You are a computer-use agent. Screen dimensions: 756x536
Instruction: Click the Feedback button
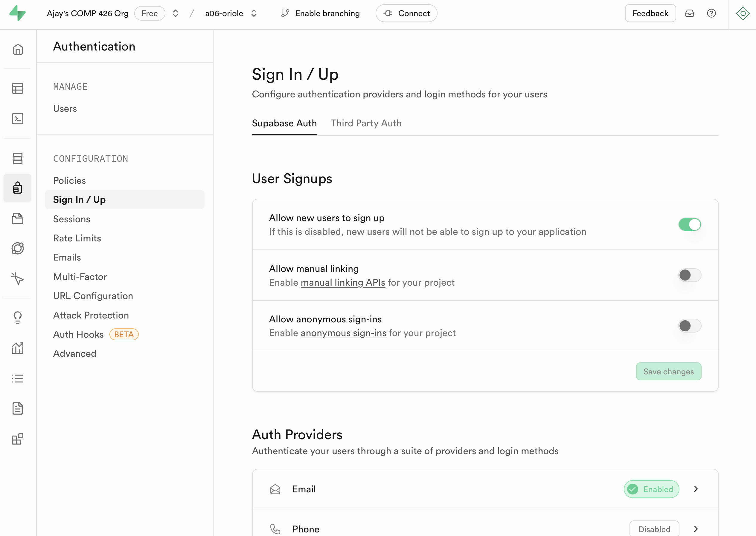650,13
